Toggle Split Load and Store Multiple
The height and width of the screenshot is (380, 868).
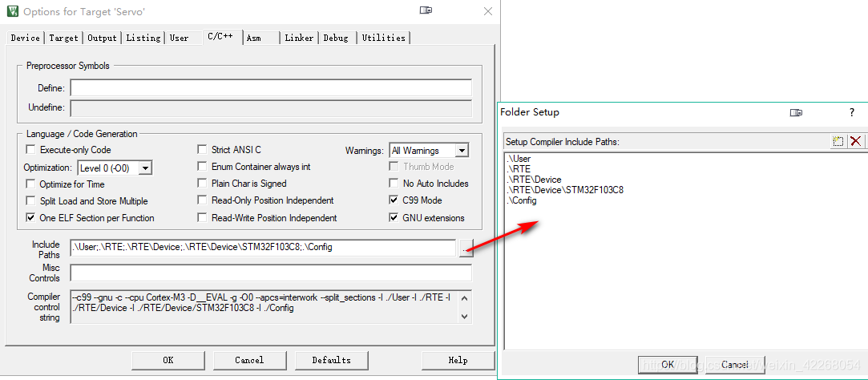click(x=30, y=201)
